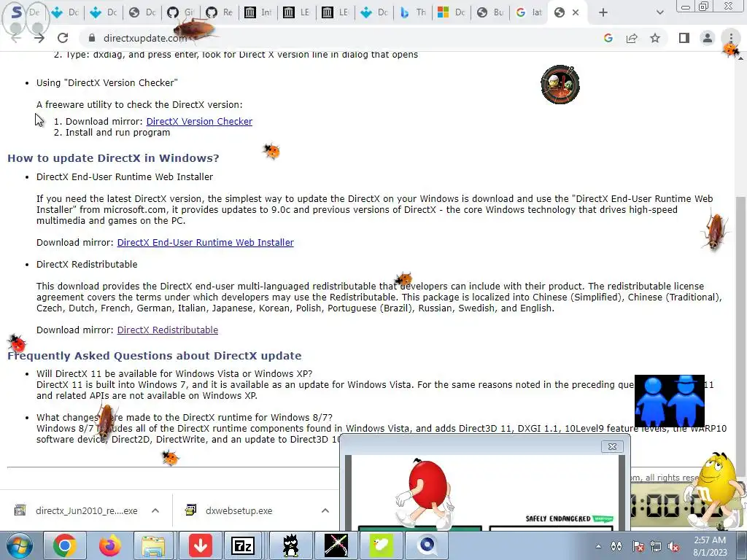Image resolution: width=747 pixels, height=560 pixels.
Task: Click "Frequently Asked Questions about DirectX update" heading
Action: tap(155, 356)
